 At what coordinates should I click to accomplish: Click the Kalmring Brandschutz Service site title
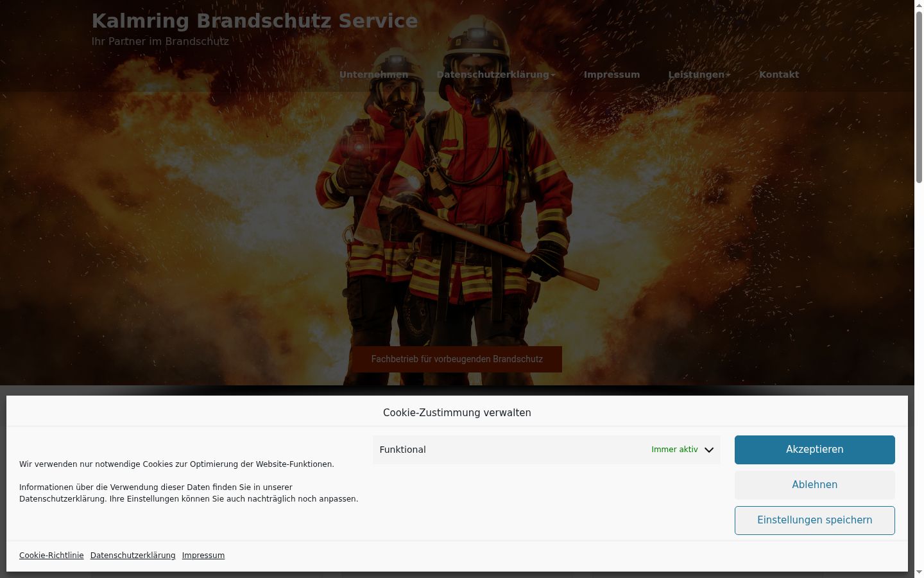pyautogui.click(x=255, y=21)
